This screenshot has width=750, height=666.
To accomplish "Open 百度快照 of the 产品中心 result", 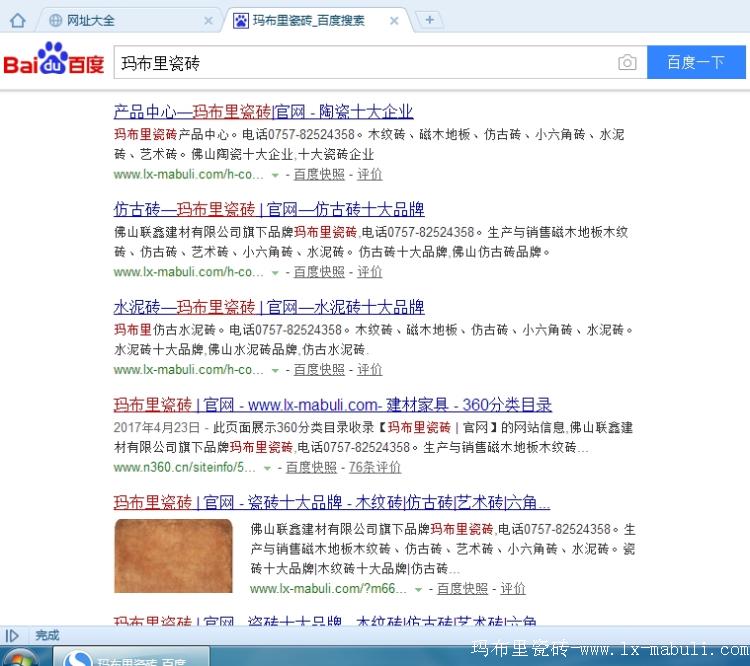I will pyautogui.click(x=319, y=175).
